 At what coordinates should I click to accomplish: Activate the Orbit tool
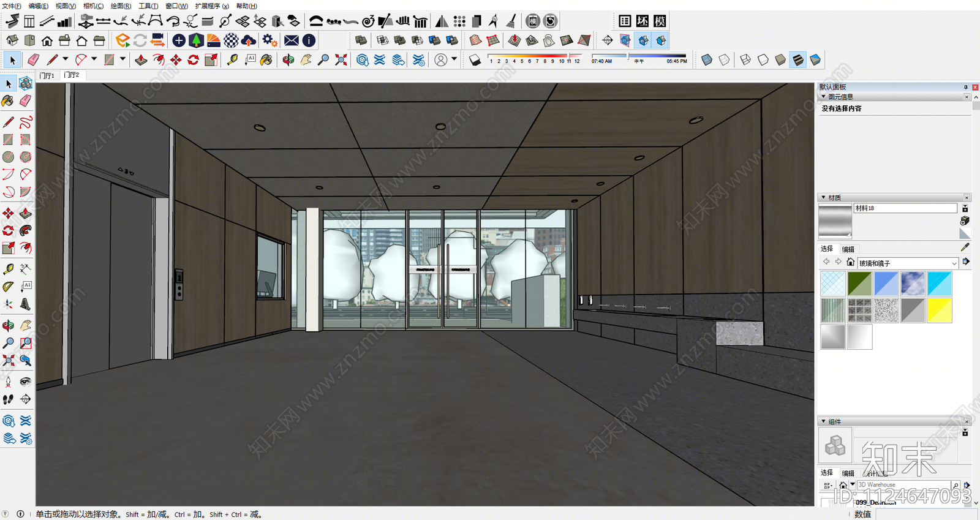pos(288,60)
